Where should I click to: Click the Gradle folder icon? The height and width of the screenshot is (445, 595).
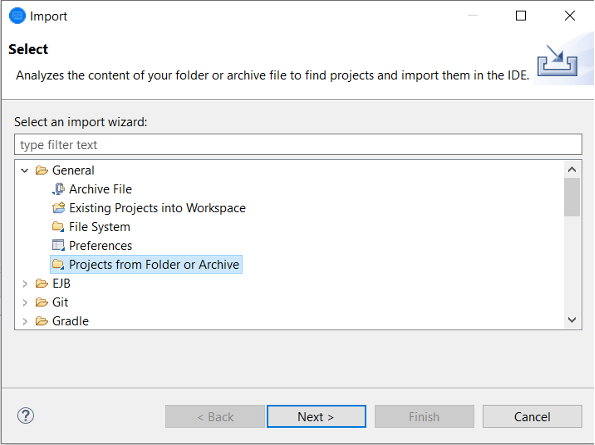point(41,321)
